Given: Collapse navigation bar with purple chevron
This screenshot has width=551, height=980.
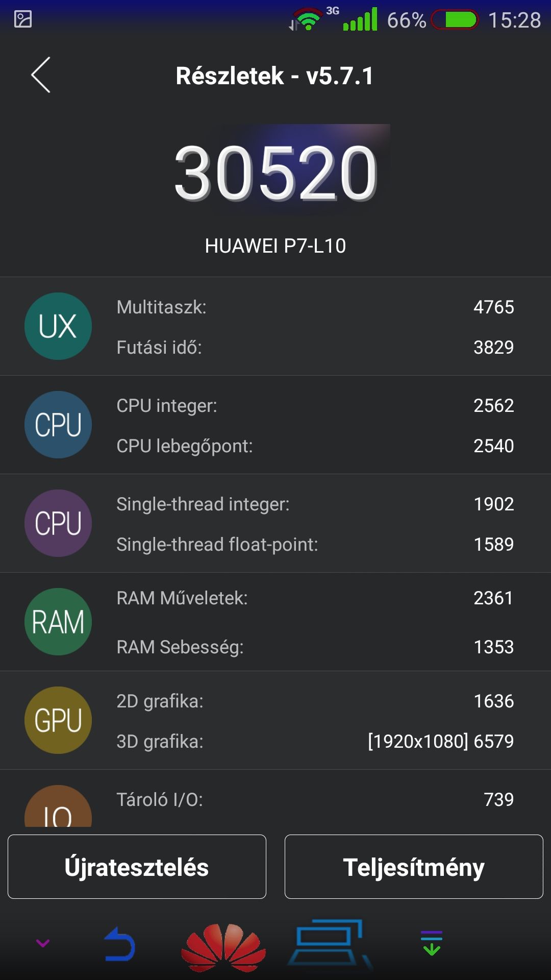Looking at the screenshot, I should 43,943.
